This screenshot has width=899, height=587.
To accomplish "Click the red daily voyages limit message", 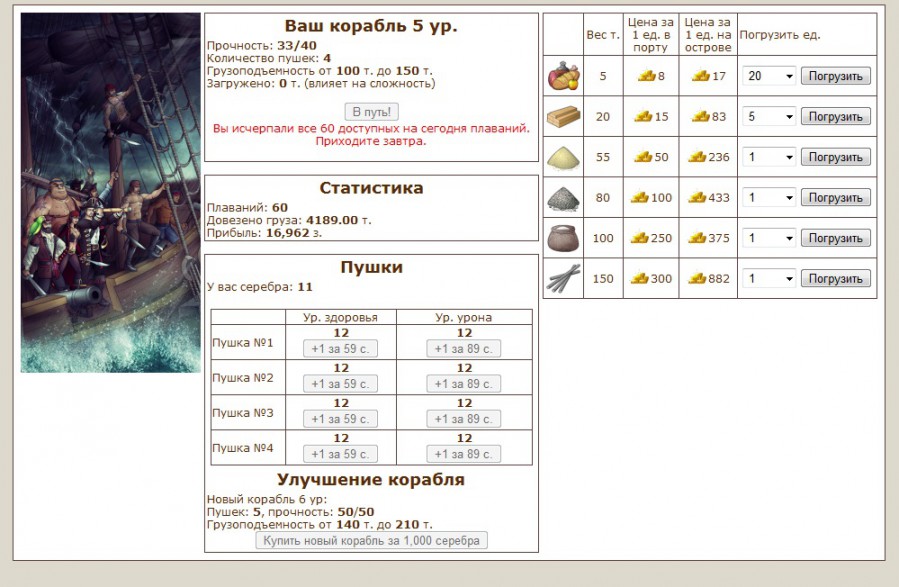I will point(371,135).
